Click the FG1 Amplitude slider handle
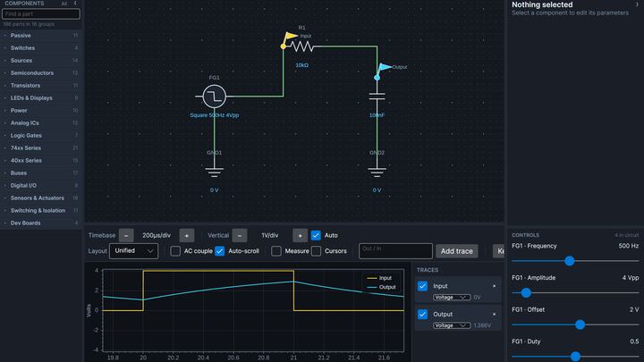644x362 pixels. click(x=526, y=293)
